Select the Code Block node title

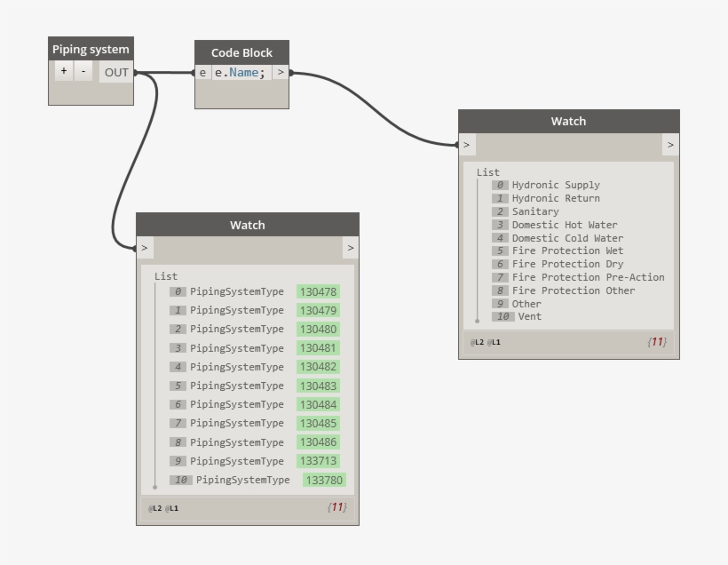241,52
